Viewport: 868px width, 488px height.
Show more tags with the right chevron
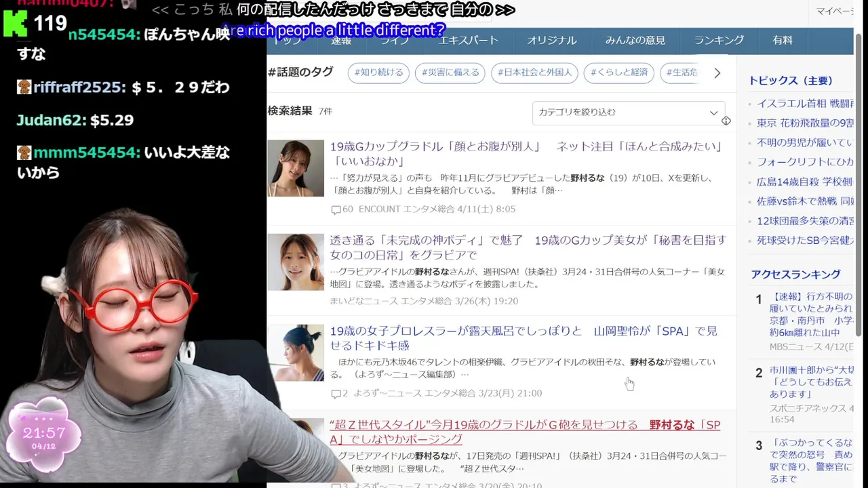pos(717,73)
